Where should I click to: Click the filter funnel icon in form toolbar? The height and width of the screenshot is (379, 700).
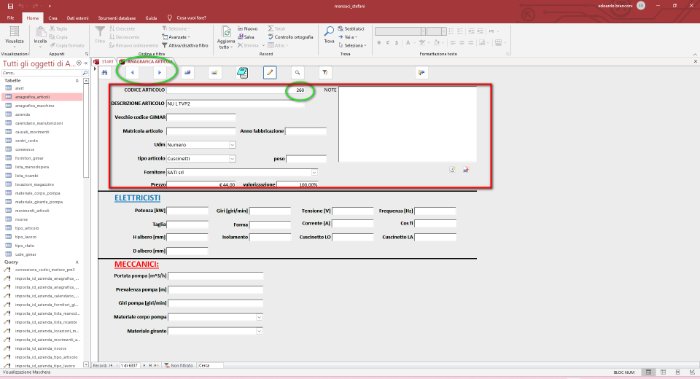[x=325, y=72]
